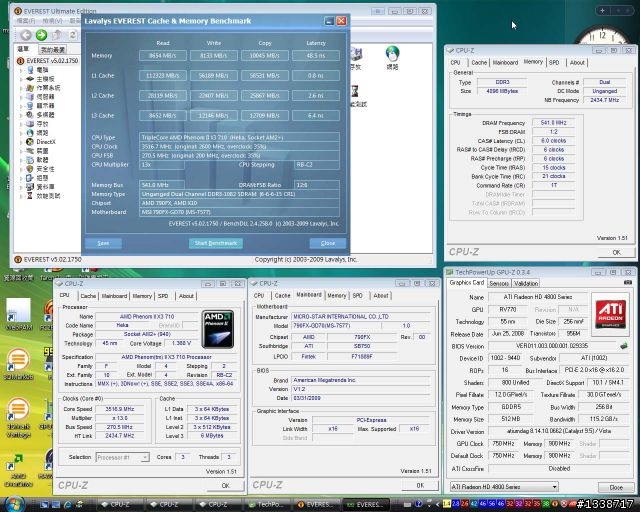Launch Internet Explorer from Quick Launch
The width and height of the screenshot is (640, 512).
(67, 505)
